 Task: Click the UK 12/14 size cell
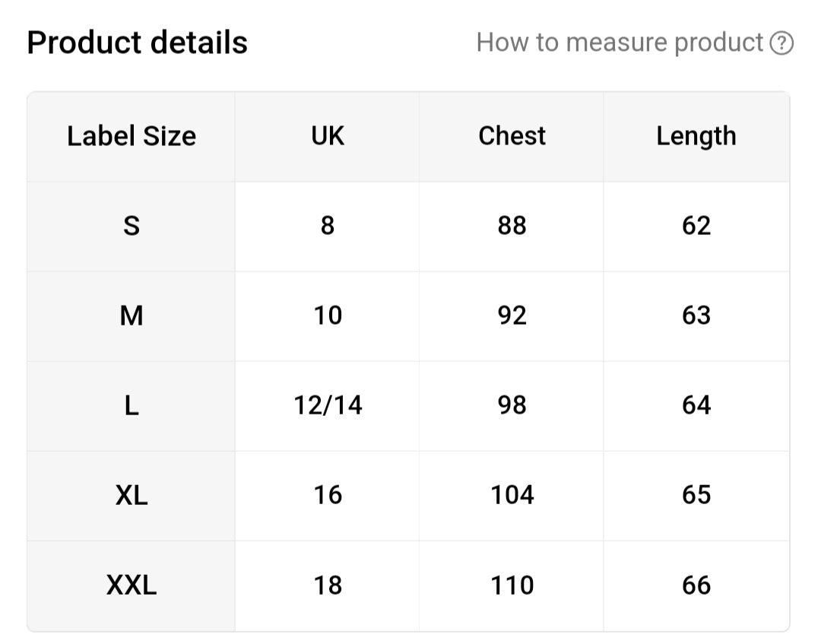point(327,406)
